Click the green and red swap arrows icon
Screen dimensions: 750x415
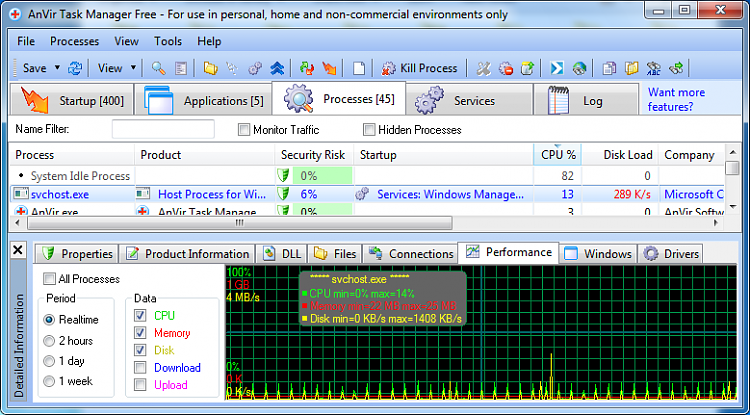(x=307, y=68)
